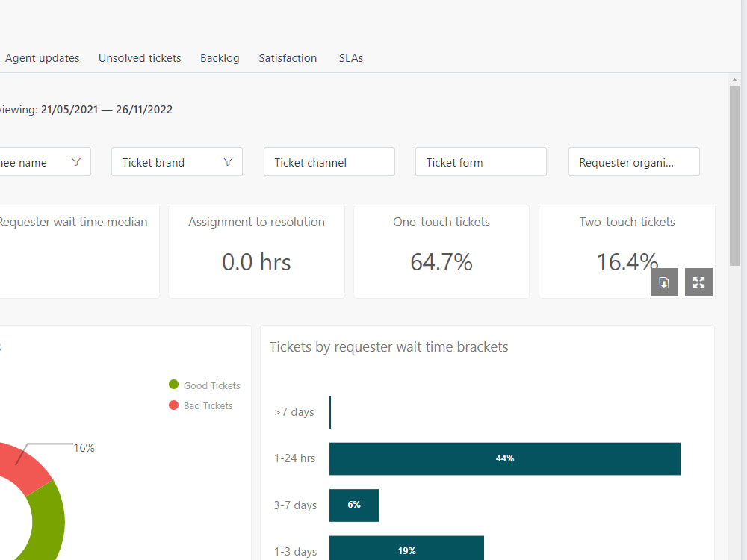Switch to the Satisfaction tab

(288, 57)
